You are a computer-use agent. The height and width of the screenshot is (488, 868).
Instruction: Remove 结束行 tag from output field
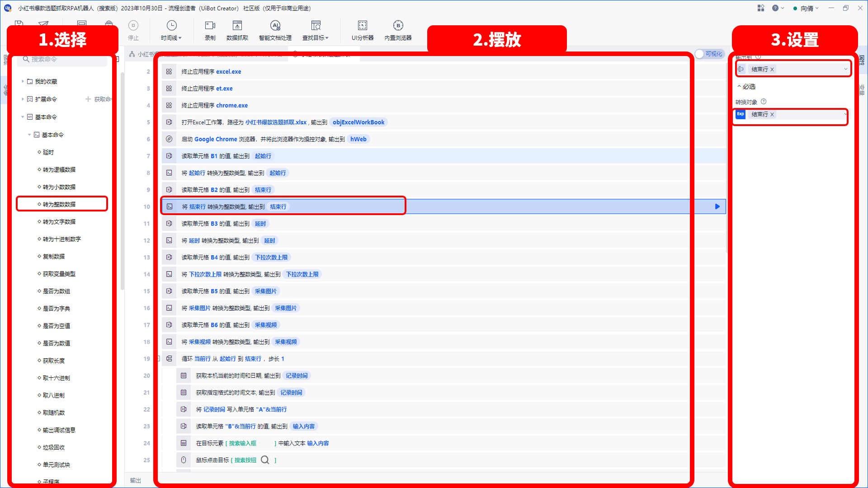(772, 70)
